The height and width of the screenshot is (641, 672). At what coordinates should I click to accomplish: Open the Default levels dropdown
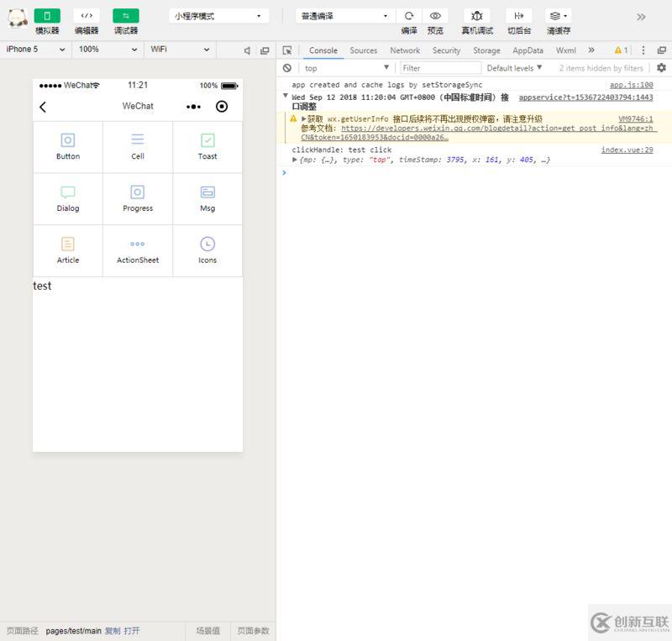tap(514, 68)
